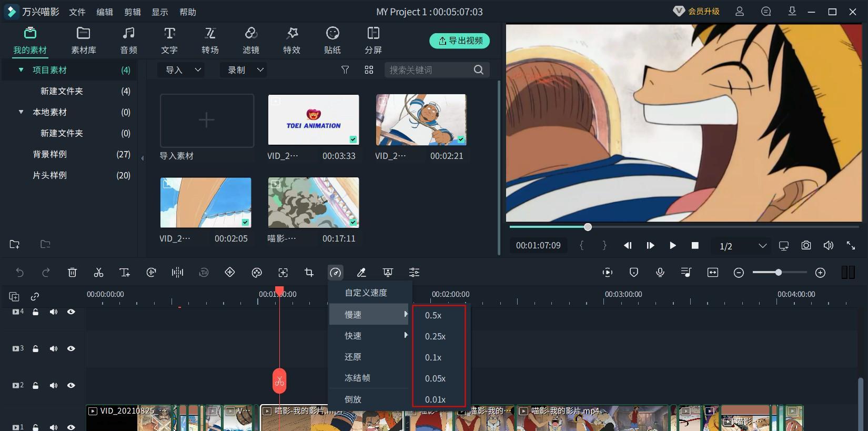Collapse media panel with side arrow
The image size is (868, 431).
(x=142, y=158)
